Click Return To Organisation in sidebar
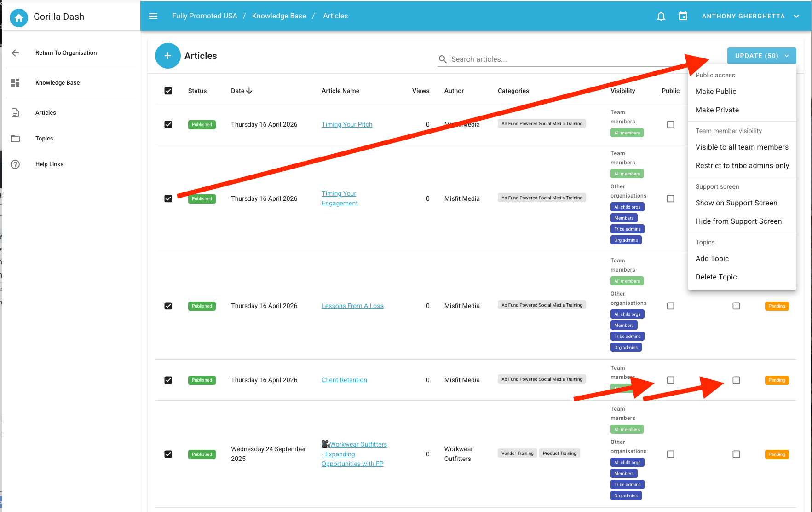Image resolution: width=812 pixels, height=512 pixels. click(x=66, y=53)
